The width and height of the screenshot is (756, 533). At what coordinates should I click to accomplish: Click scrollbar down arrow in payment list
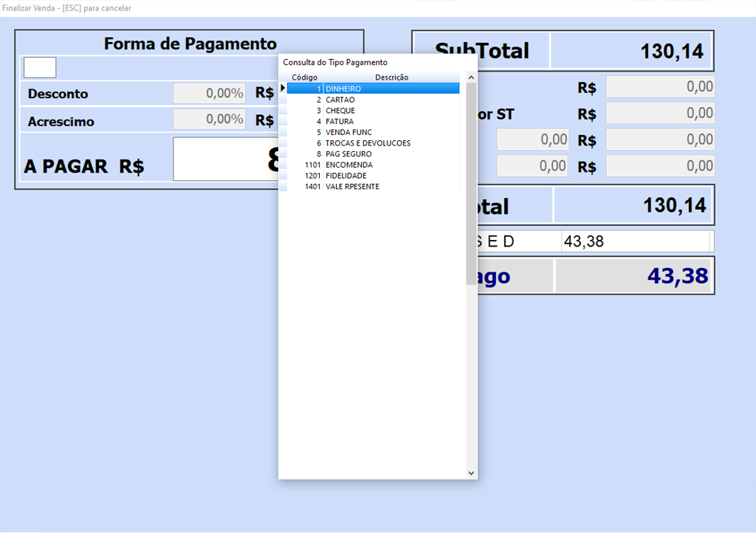pos(471,473)
